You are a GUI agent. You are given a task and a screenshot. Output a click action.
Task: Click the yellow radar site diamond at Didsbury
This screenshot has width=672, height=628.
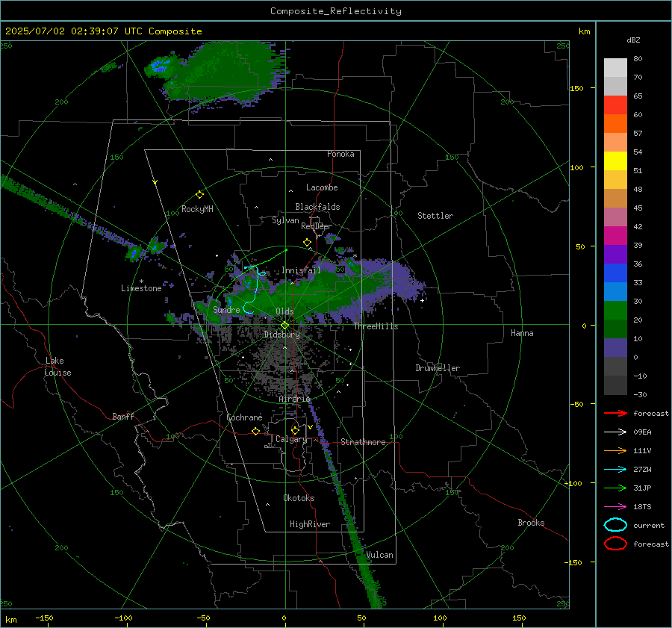click(285, 326)
